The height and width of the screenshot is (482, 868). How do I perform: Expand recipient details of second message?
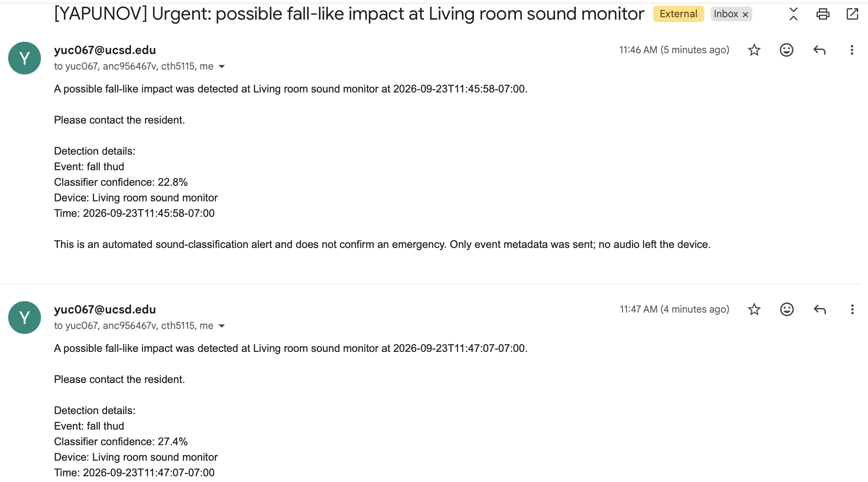(x=222, y=326)
